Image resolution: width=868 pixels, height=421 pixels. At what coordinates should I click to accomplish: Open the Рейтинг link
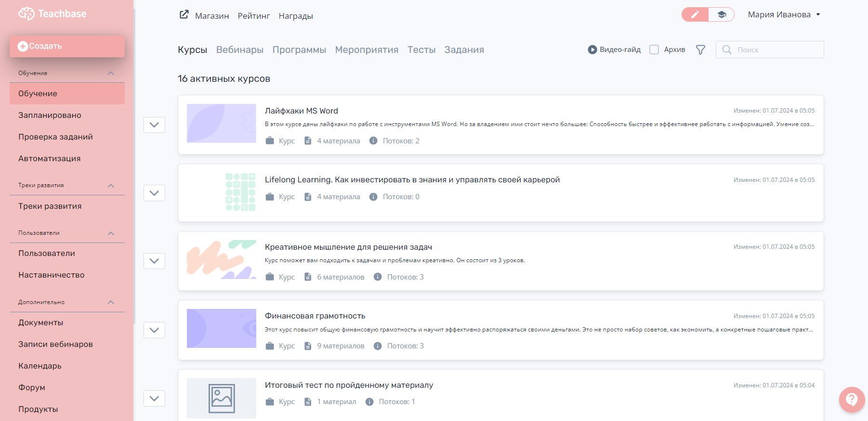coord(253,16)
